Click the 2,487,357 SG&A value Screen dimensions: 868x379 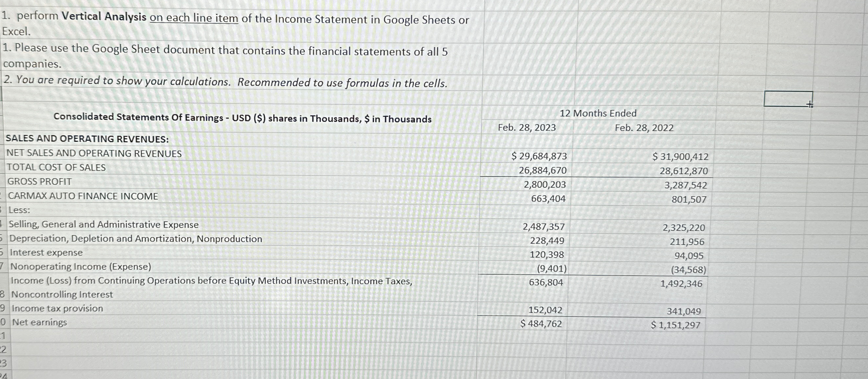point(543,227)
